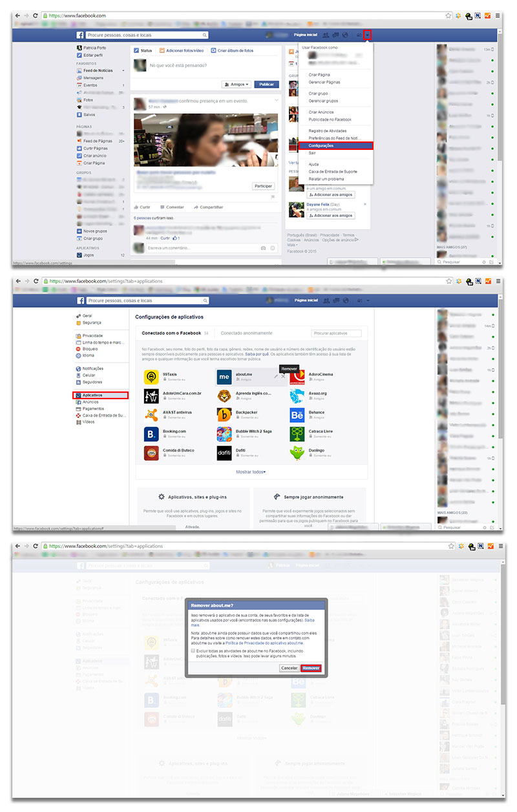517x812 pixels.
Task: Open the Backpacker app icon
Action: pyautogui.click(x=224, y=415)
